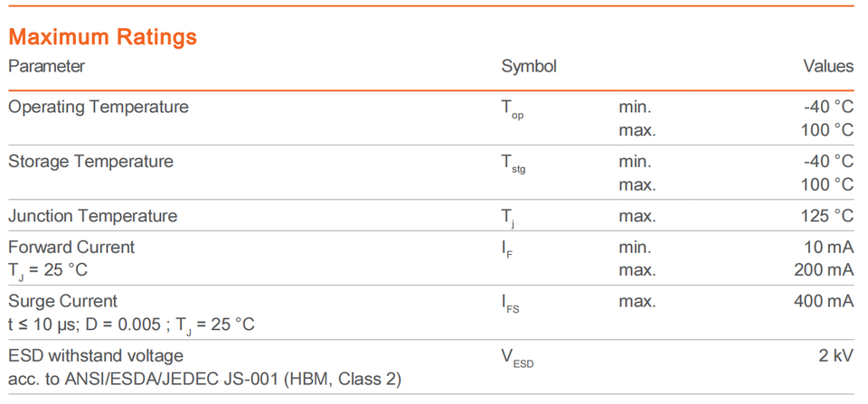This screenshot has width=868, height=404.
Task: Select the 125 °C junction temperature value
Action: point(826,216)
